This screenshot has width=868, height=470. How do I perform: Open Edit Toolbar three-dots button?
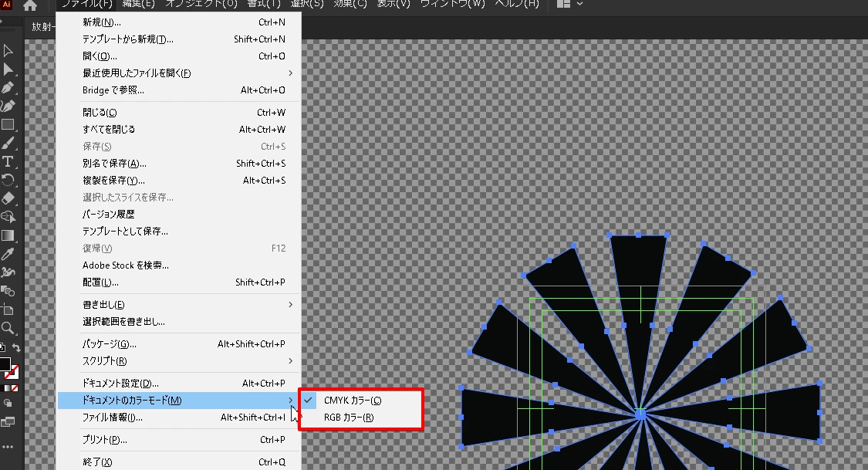coord(8,447)
